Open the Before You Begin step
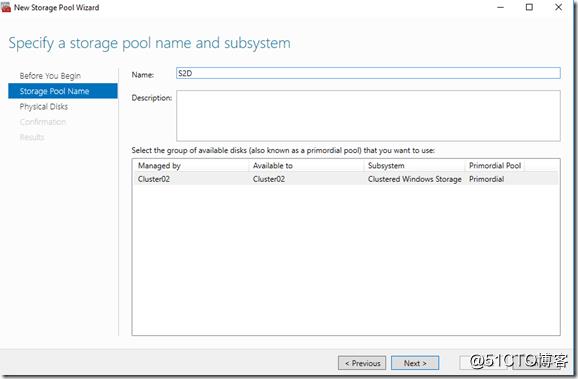This screenshot has height=379, width=578. pyautogui.click(x=50, y=76)
